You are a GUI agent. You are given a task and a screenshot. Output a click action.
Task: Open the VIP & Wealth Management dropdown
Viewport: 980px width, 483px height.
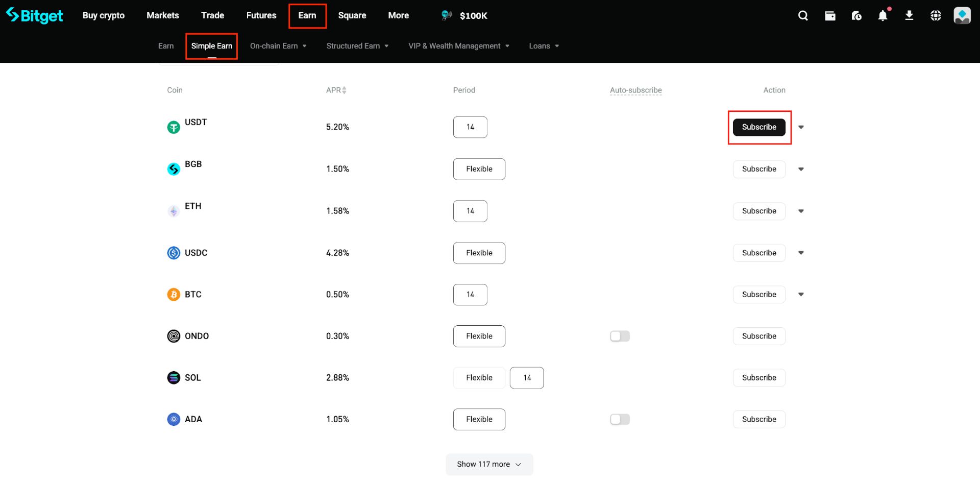coord(459,46)
